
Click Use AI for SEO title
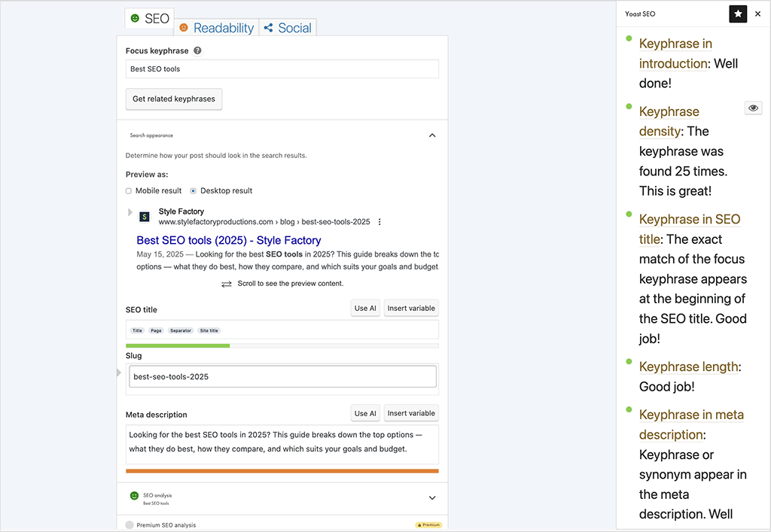[365, 309]
